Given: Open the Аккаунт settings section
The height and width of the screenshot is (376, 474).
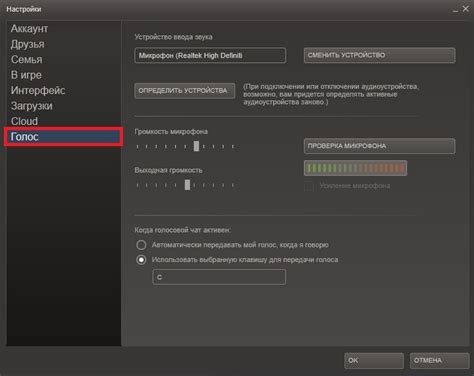Looking at the screenshot, I should [29, 29].
